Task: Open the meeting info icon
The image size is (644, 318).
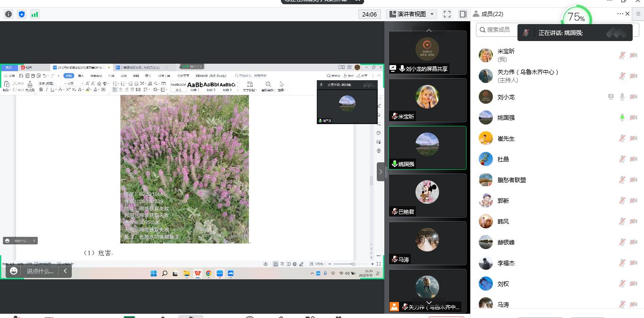Action: coord(8,14)
